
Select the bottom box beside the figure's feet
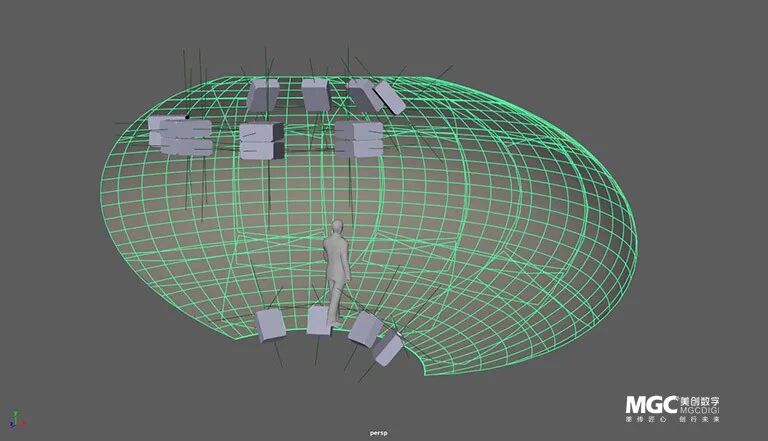tap(320, 321)
